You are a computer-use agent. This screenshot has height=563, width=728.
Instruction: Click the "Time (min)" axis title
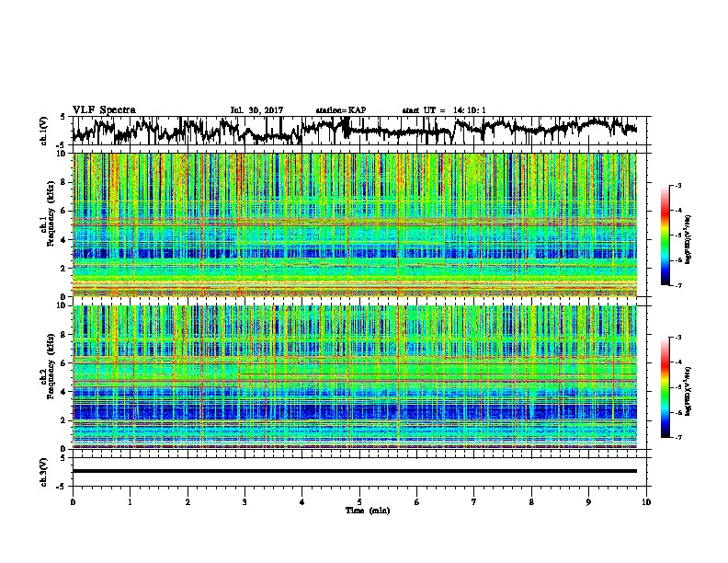click(x=368, y=511)
